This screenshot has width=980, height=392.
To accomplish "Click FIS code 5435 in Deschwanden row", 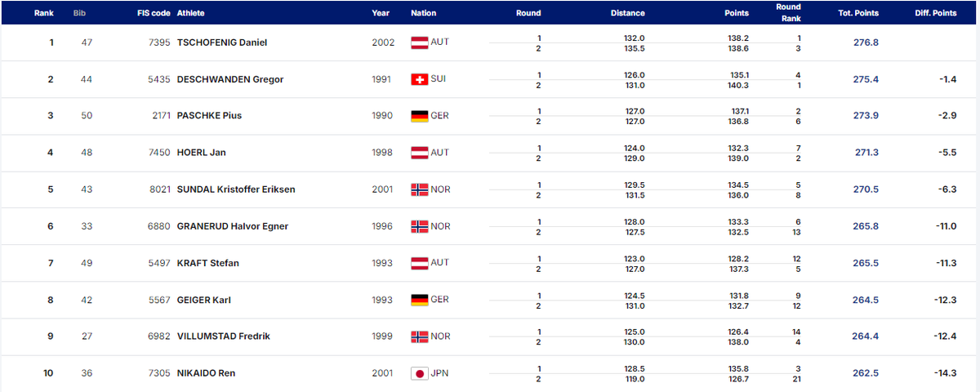I will (159, 79).
